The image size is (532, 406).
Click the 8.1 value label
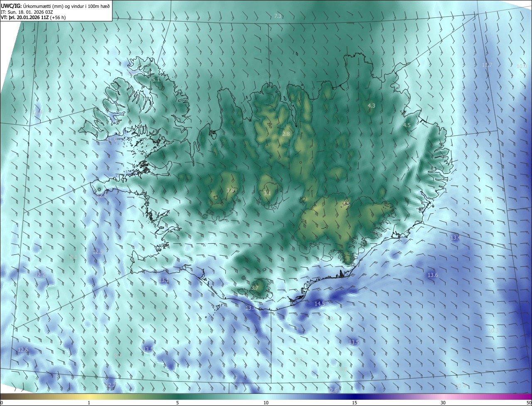73,257
